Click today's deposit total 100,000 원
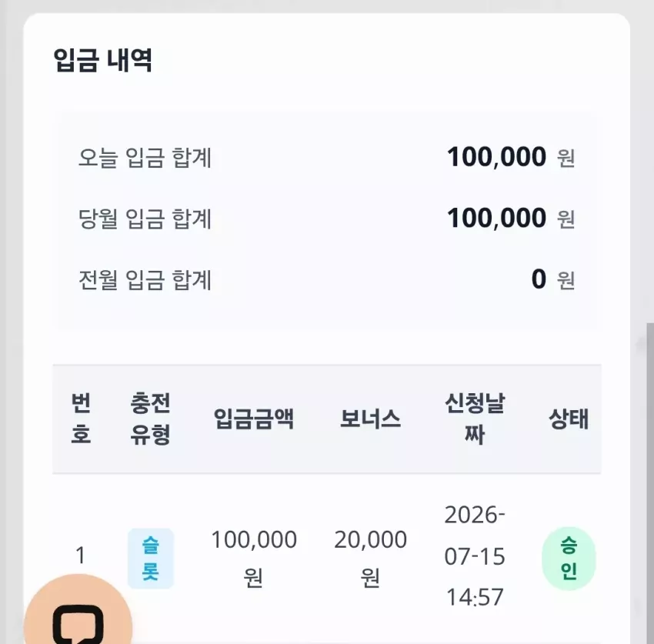Viewport: 654px width, 644px height. pyautogui.click(x=511, y=157)
